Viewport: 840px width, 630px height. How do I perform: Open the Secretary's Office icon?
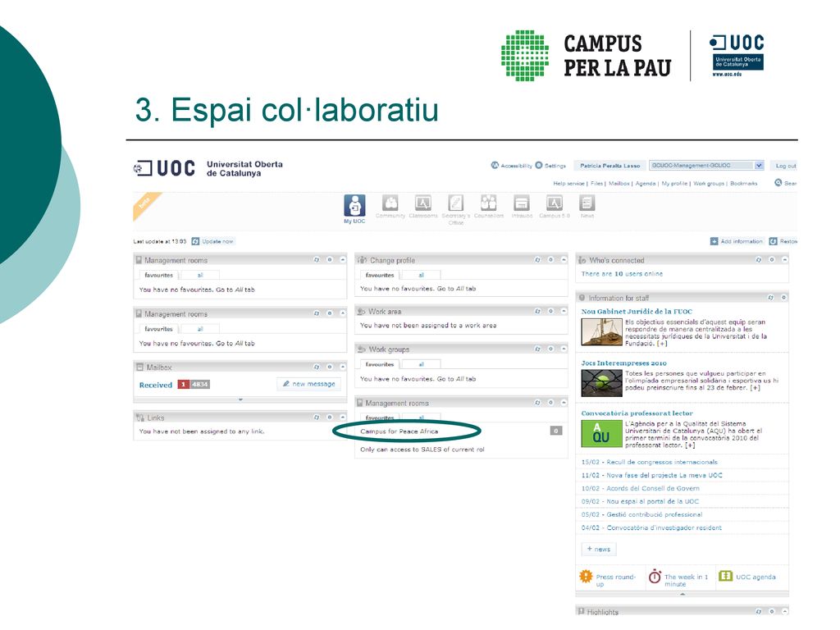click(456, 203)
